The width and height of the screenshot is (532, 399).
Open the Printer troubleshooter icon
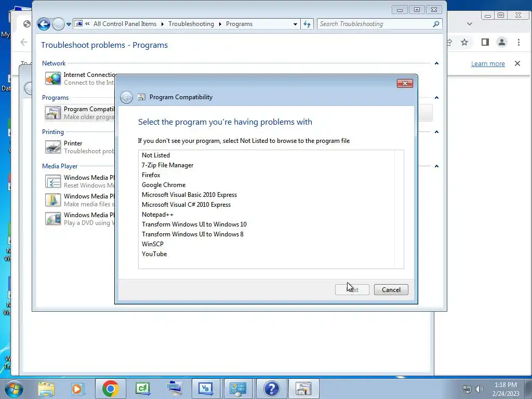[53, 147]
